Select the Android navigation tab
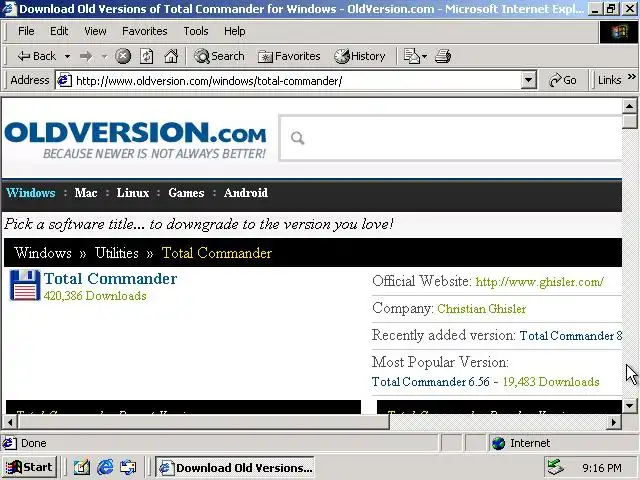Image resolution: width=640 pixels, height=480 pixels. (x=246, y=193)
